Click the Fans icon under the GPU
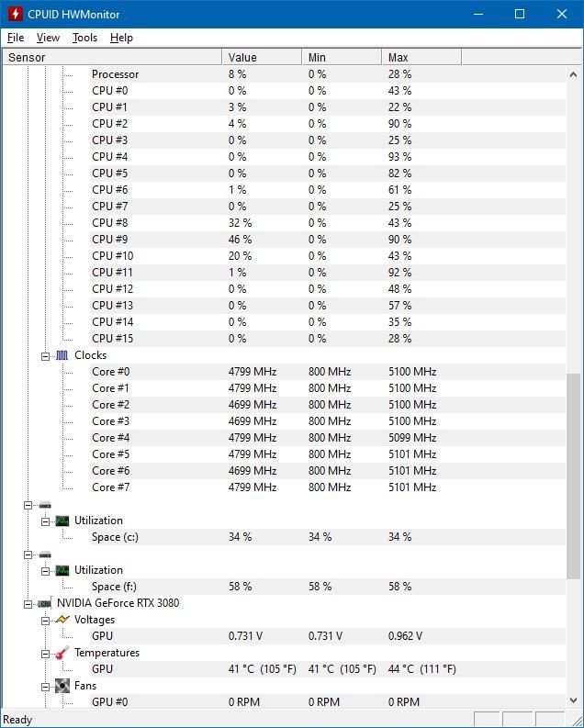Viewport: 584px width, 728px height. pyautogui.click(x=62, y=686)
